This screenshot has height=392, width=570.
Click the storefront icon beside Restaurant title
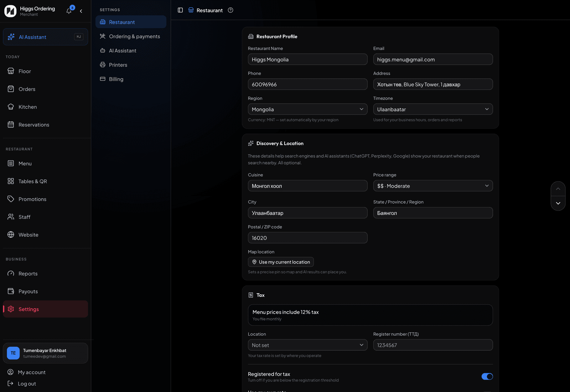tap(191, 10)
